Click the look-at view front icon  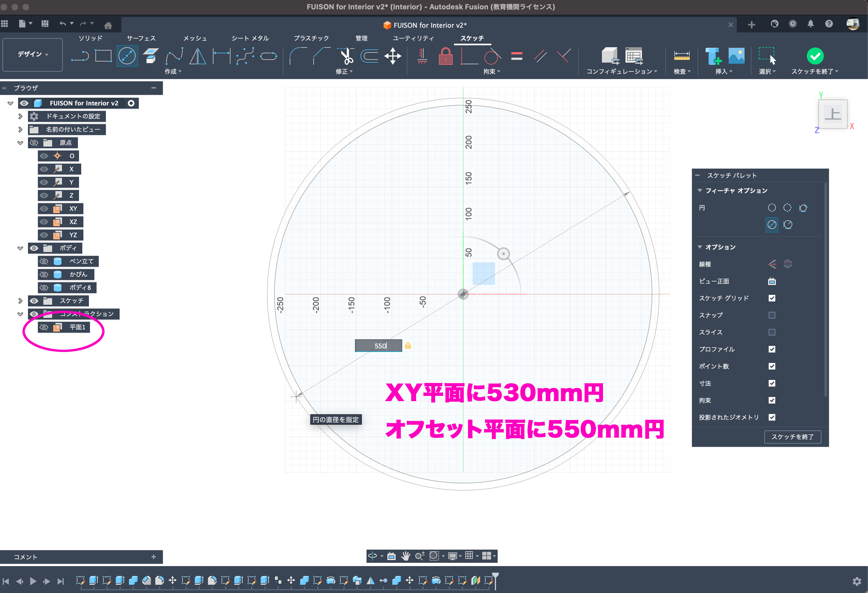(x=772, y=281)
